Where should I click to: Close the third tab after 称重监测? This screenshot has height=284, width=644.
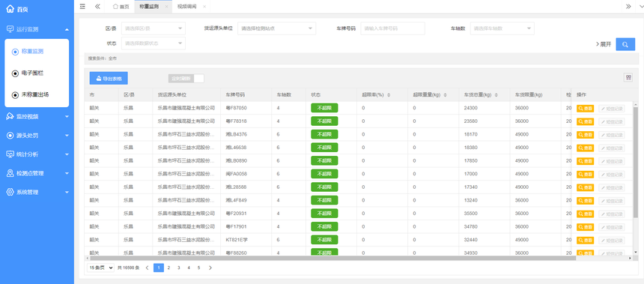click(x=204, y=7)
